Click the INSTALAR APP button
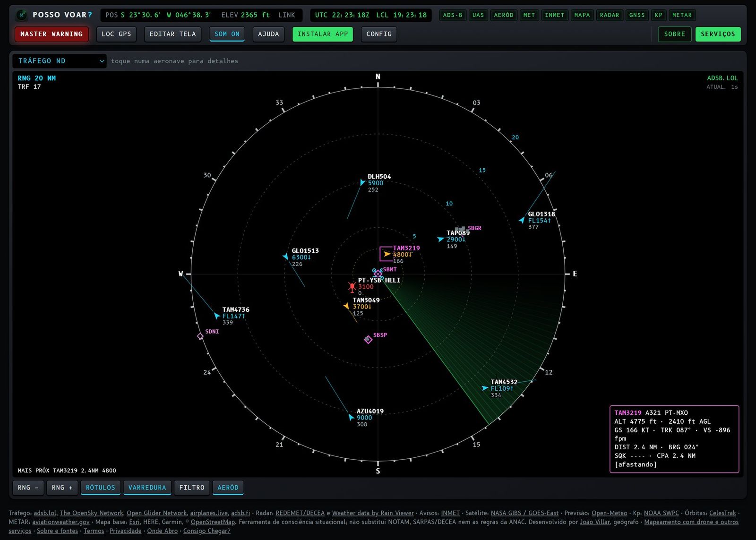The height and width of the screenshot is (540, 756). click(x=323, y=34)
